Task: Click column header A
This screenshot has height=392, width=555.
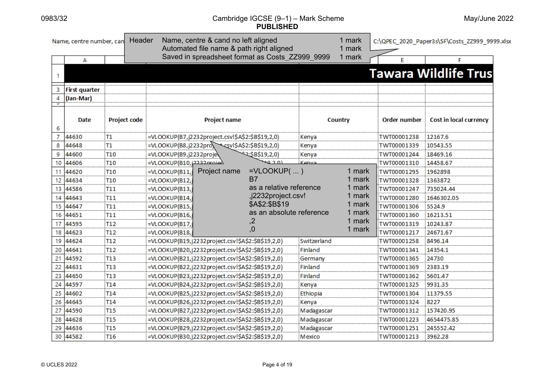Action: 84,60
